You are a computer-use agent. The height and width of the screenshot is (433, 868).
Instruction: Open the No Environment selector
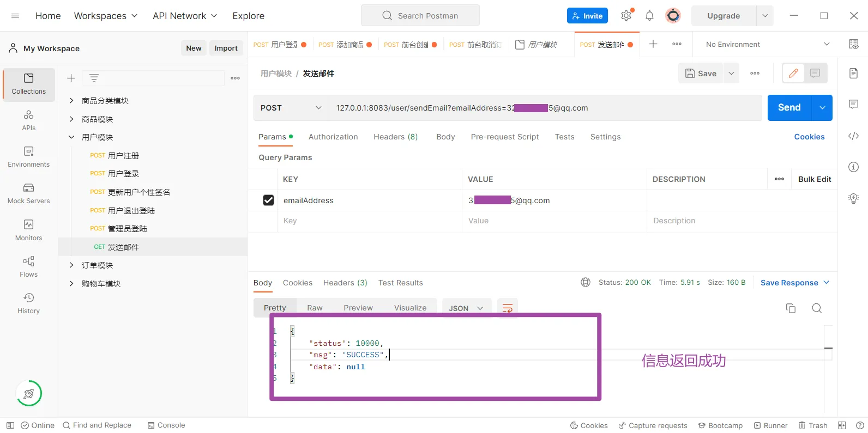(767, 44)
